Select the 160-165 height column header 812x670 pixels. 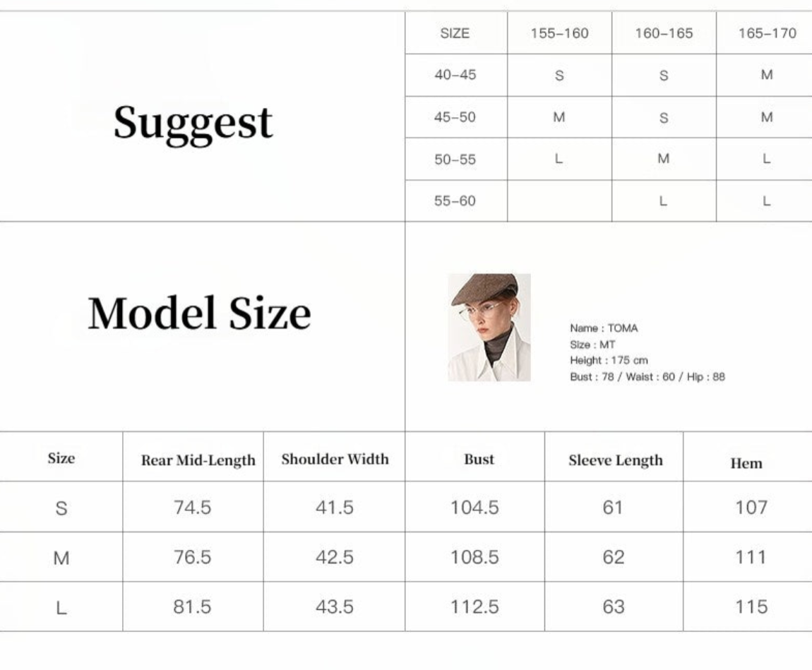(x=664, y=33)
